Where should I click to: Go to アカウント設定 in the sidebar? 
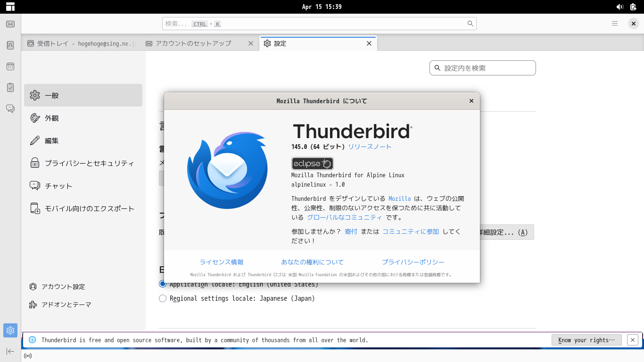tap(58, 287)
